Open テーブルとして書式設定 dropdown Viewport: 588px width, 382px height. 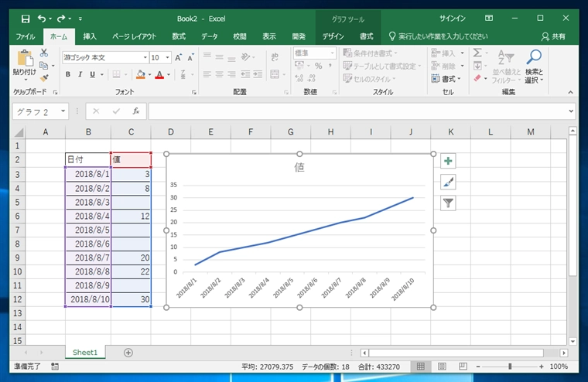(382, 66)
